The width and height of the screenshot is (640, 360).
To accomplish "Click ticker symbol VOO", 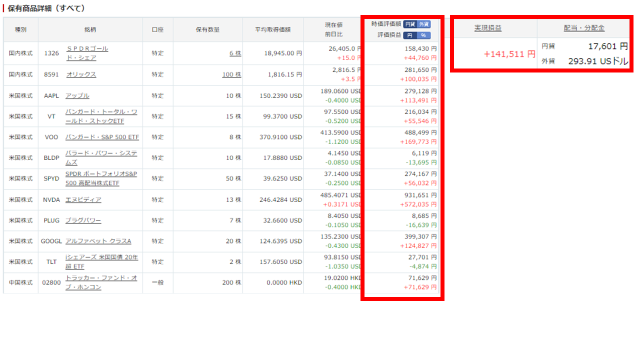I will click(x=51, y=137).
